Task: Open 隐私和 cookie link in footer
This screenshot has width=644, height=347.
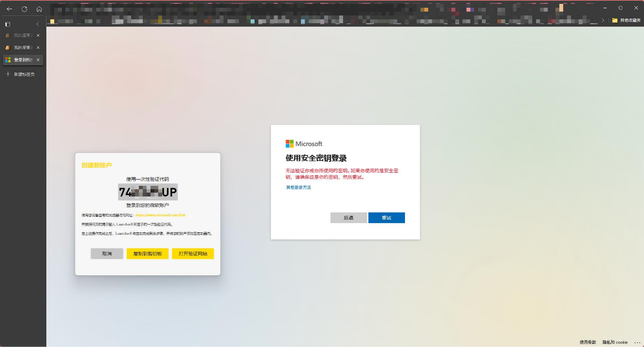Action: coord(615,342)
